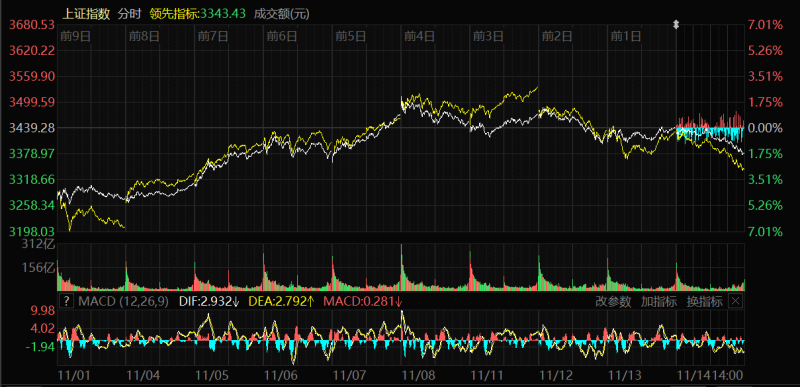Click the 11/11 date label

tap(487, 376)
